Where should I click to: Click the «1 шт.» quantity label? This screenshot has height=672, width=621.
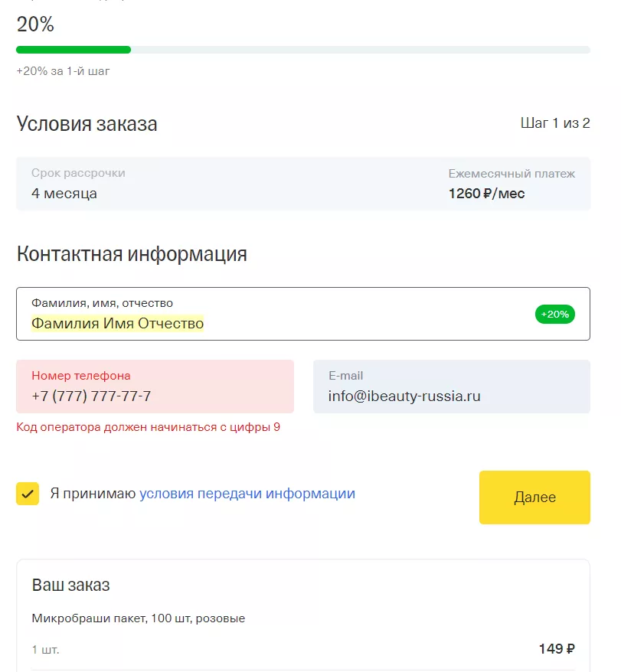[45, 650]
